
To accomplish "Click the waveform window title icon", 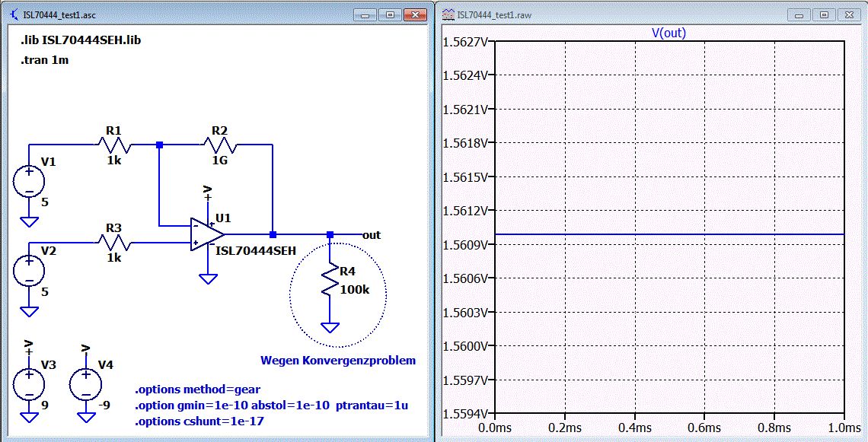I will (x=449, y=15).
